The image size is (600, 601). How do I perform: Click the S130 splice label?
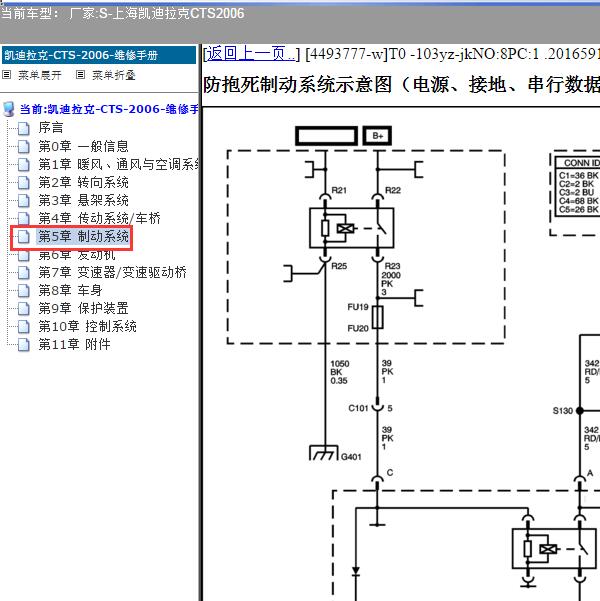pos(562,411)
